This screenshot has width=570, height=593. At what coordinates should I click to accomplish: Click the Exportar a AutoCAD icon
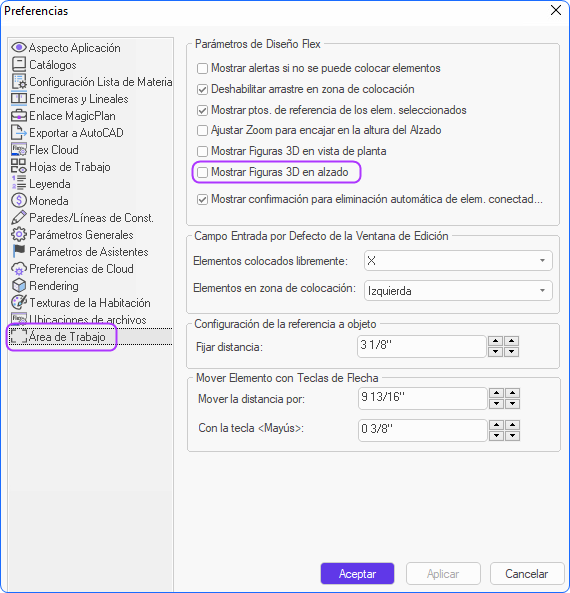pyautogui.click(x=19, y=133)
